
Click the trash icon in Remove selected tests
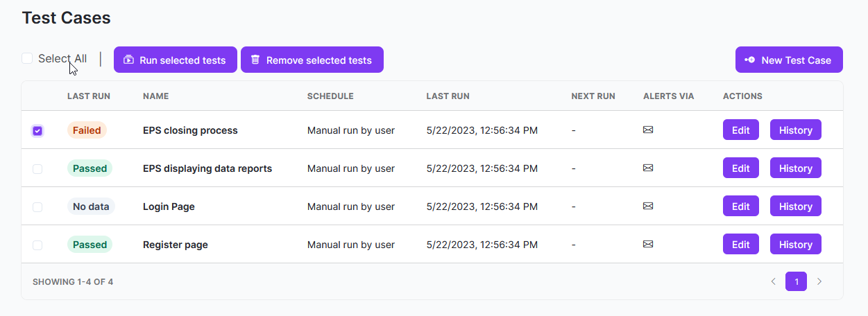tap(255, 60)
